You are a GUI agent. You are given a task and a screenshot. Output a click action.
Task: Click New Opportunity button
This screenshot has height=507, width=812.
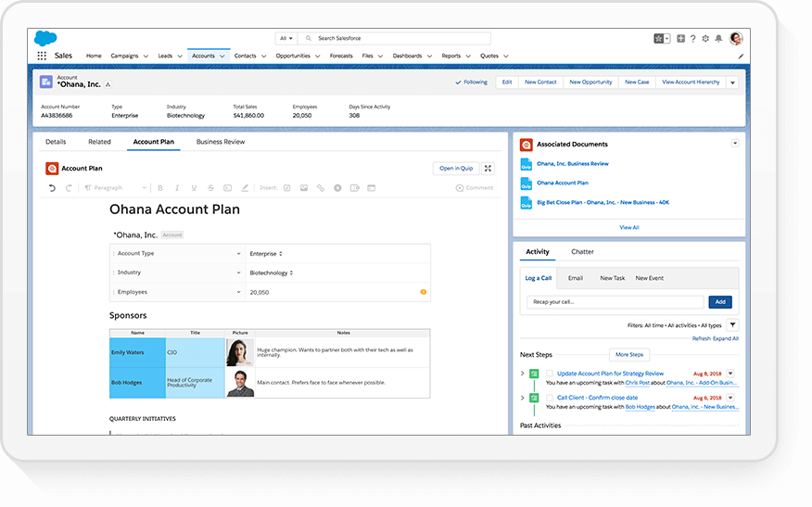(x=590, y=82)
